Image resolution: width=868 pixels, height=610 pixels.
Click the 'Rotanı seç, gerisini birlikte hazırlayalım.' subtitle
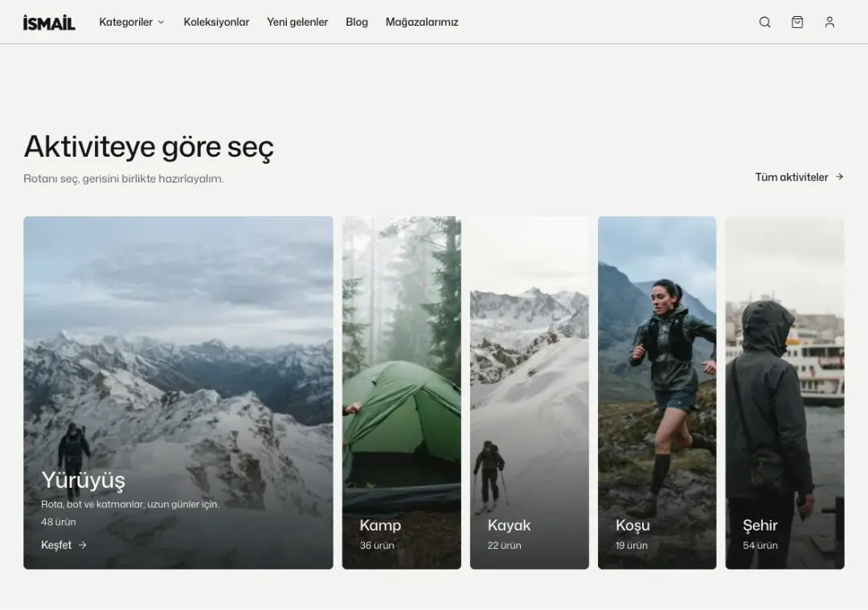pos(124,178)
